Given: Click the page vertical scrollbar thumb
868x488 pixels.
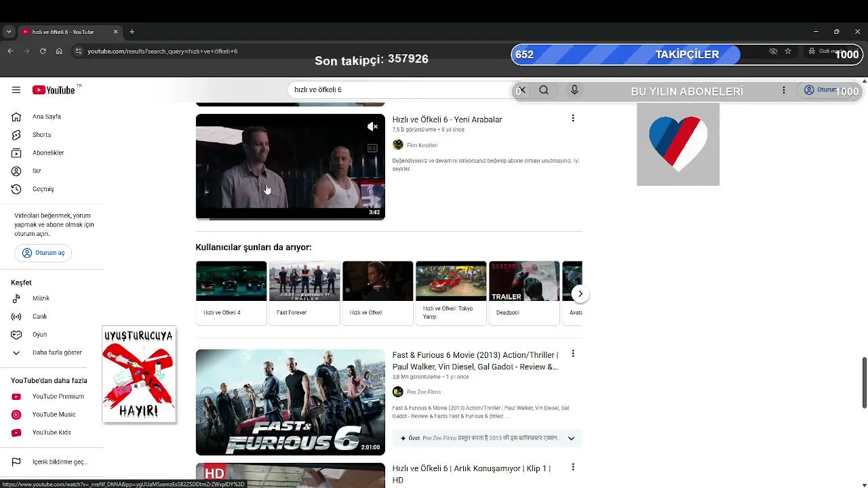Looking at the screenshot, I should 865,382.
